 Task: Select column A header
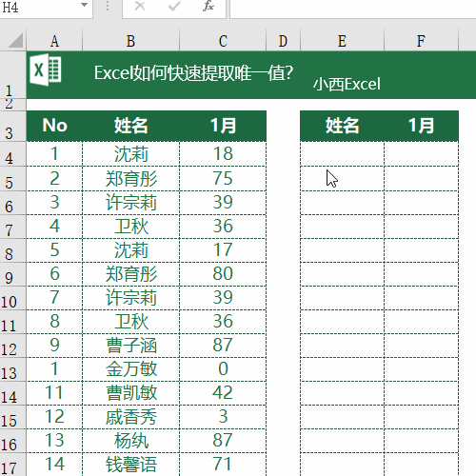54,41
